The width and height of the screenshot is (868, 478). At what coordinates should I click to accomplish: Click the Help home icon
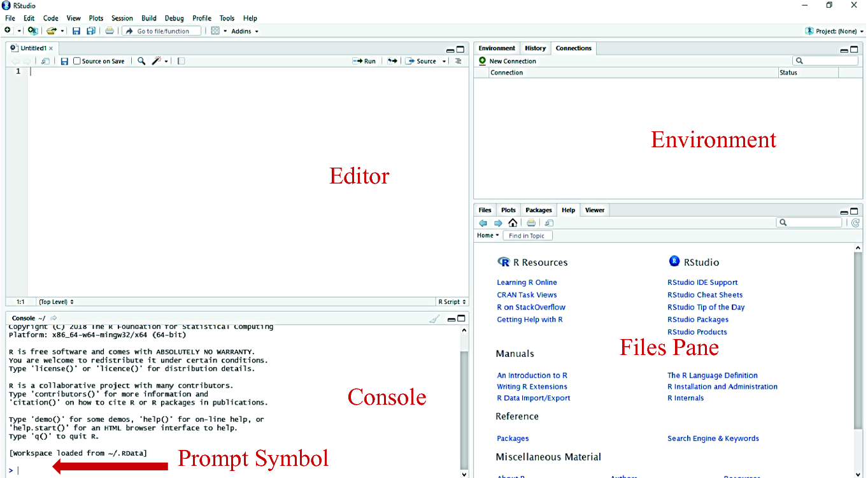pos(513,223)
